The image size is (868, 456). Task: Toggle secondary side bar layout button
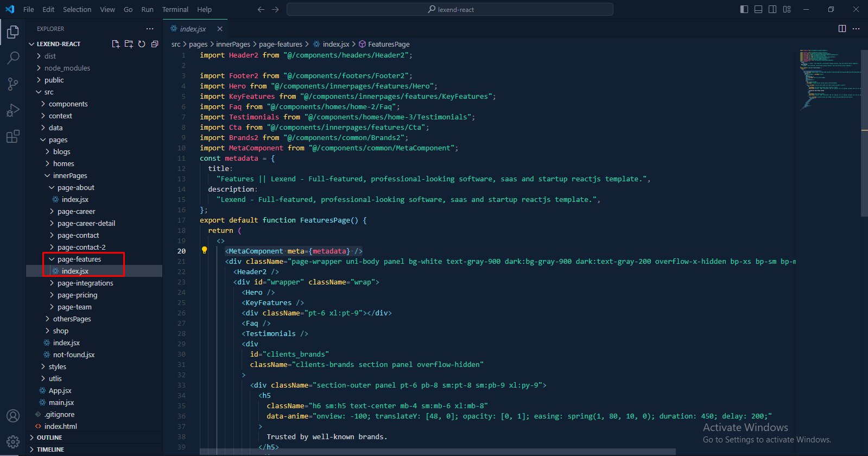772,9
